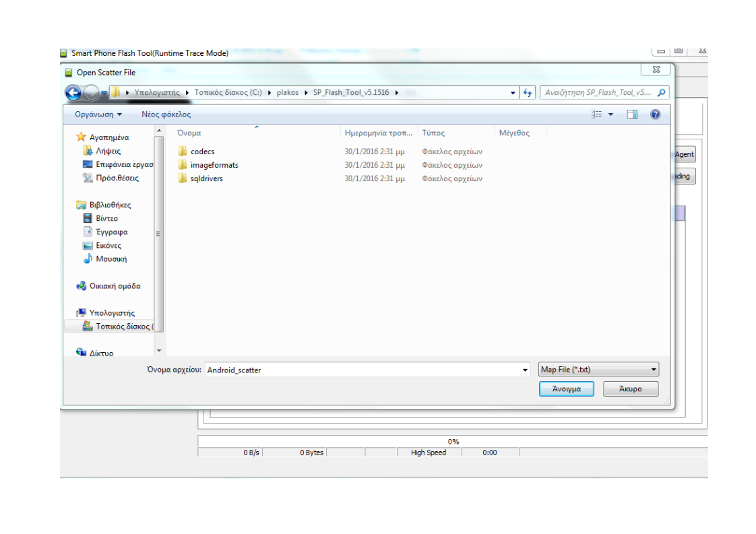
Task: Select the sqldrivers folder icon
Action: [182, 178]
